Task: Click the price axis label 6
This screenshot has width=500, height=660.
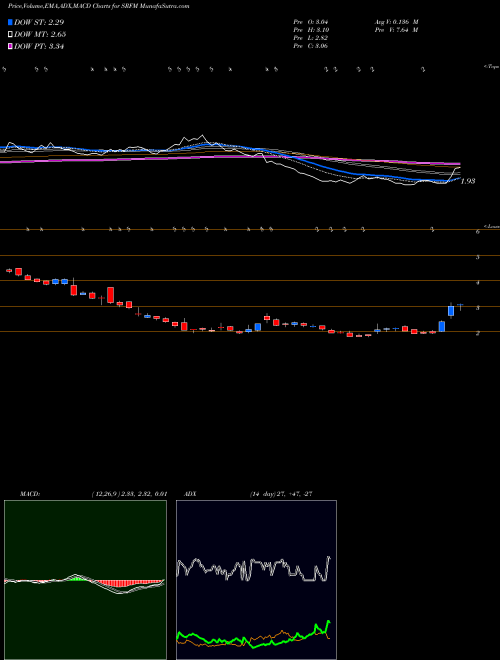Action: 478,231
